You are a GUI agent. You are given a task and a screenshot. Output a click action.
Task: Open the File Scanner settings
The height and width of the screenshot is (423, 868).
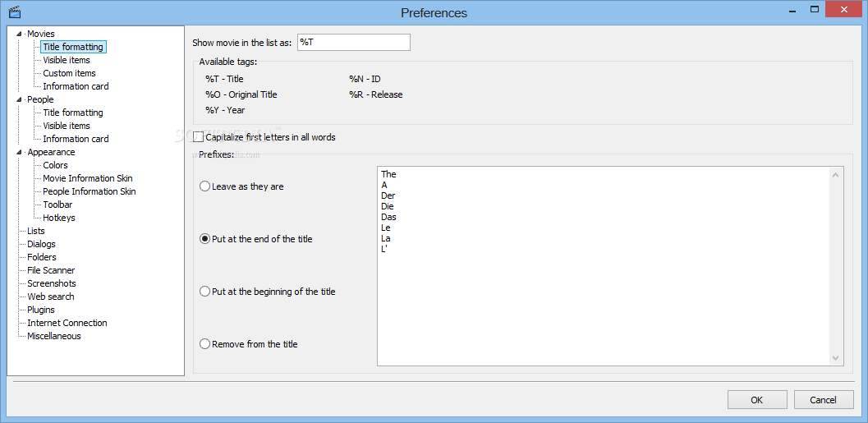click(51, 270)
